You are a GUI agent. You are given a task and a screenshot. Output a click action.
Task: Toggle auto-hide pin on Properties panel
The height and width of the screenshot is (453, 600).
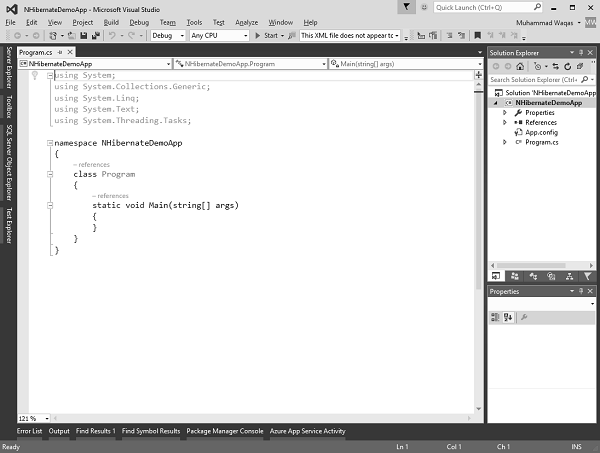point(581,291)
